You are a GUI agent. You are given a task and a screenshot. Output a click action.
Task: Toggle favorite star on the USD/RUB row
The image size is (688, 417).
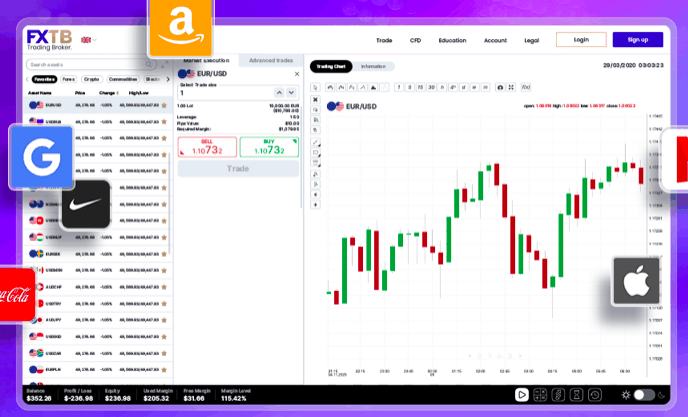coord(164,122)
